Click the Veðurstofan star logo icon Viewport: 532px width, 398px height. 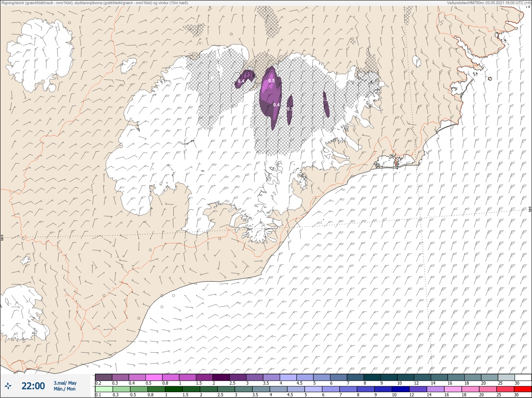click(x=8, y=386)
